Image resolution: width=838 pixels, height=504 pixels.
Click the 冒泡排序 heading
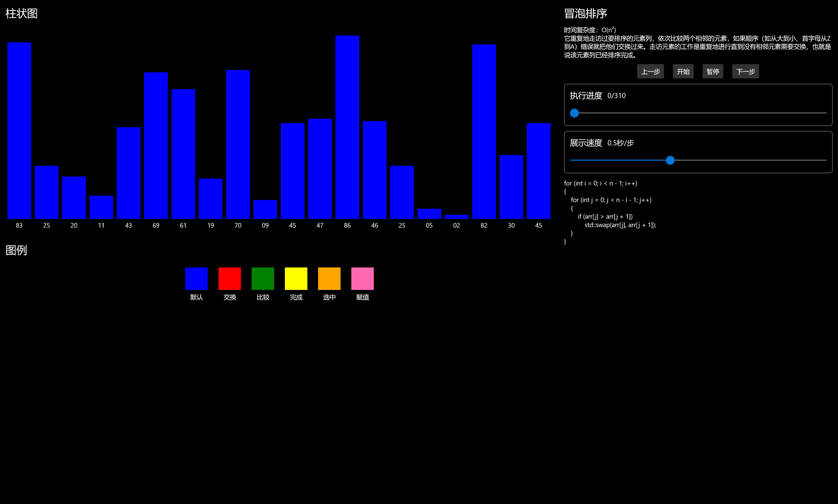coord(585,14)
